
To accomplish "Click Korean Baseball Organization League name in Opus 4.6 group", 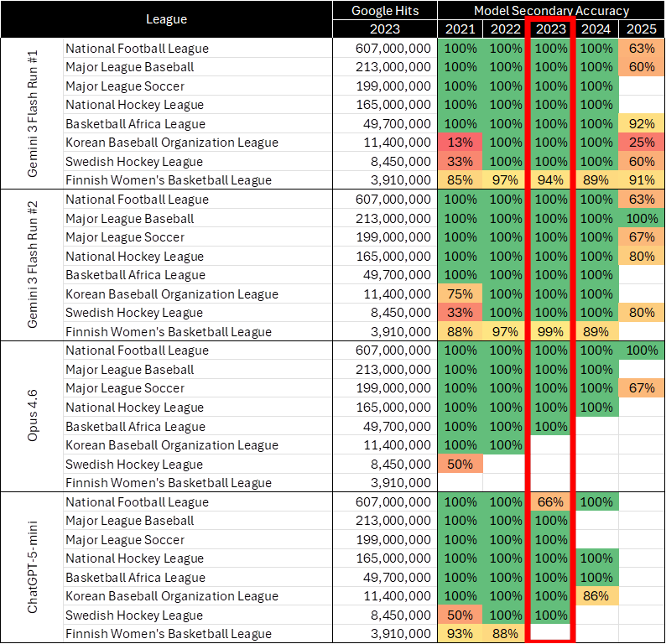I will pyautogui.click(x=172, y=445).
